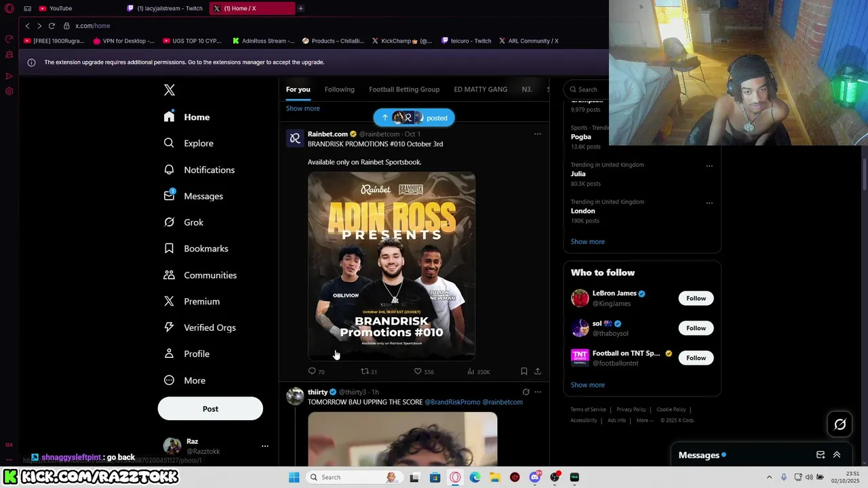This screenshot has height=488, width=868.
Task: Open File Explorer from taskbar
Action: pos(495,477)
